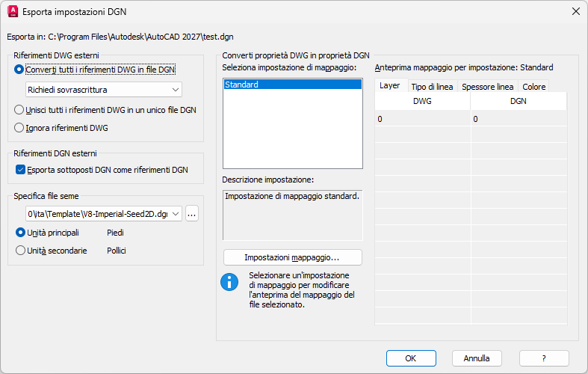588x374 pixels.
Task: Open the Richiedi sovrascrittura dropdown
Action: coord(103,90)
